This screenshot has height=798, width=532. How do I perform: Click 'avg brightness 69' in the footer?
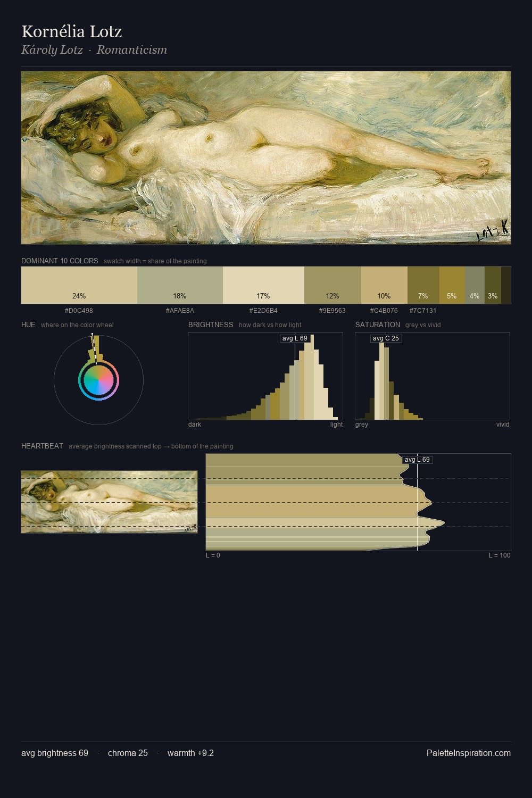55,753
